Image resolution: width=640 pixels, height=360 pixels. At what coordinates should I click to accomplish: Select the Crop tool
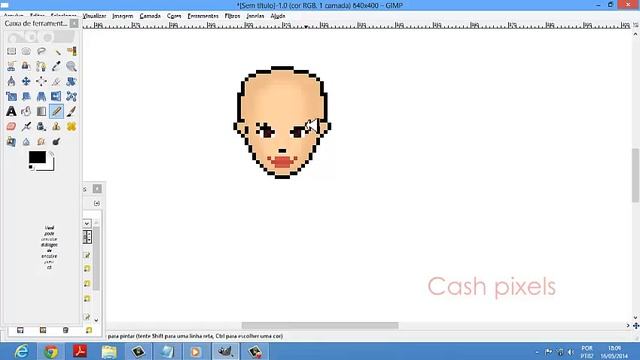(56, 81)
